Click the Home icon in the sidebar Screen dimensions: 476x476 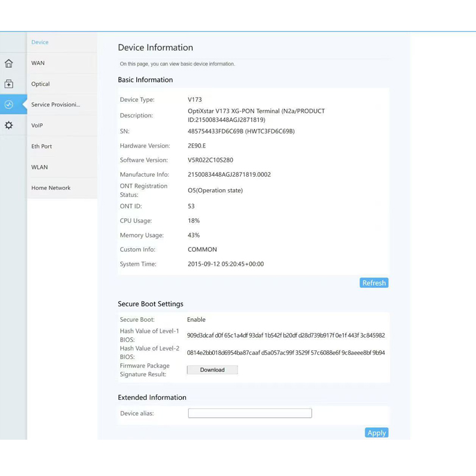[x=9, y=64]
